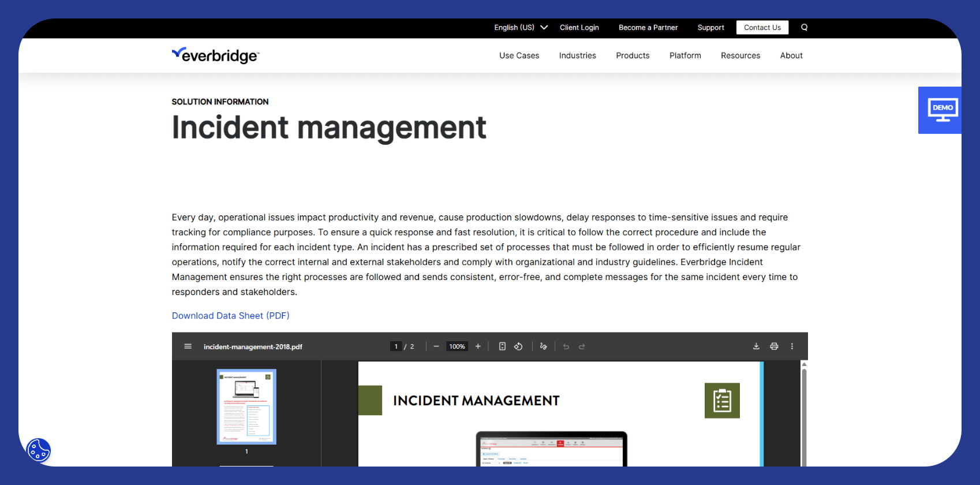This screenshot has width=980, height=485.
Task: Zoom out the PDF
Action: [436, 346]
